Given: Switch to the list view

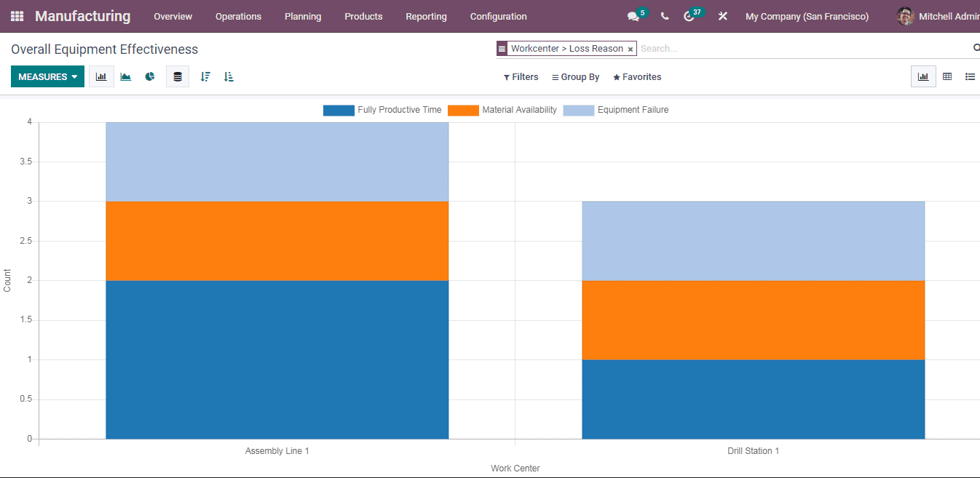Looking at the screenshot, I should (x=971, y=76).
